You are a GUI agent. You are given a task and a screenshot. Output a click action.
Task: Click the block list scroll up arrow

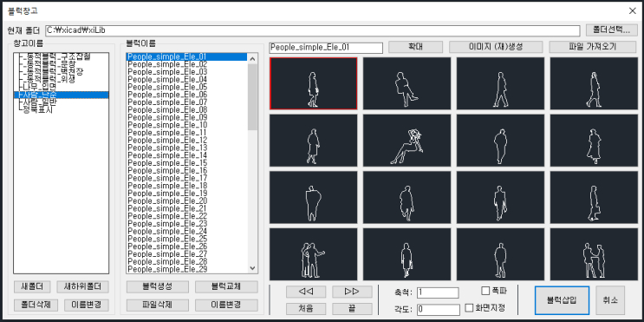click(x=252, y=59)
